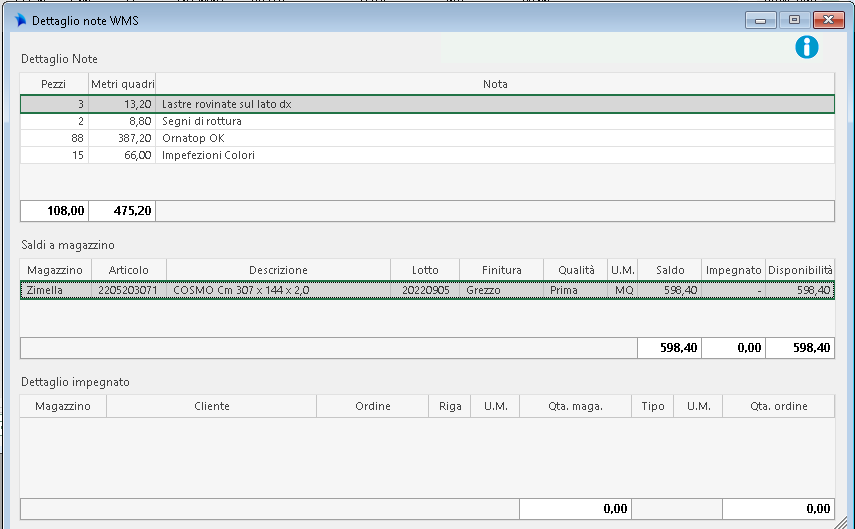Image resolution: width=855 pixels, height=529 pixels.
Task: Click the total square meters 475,20
Action: pyautogui.click(x=122, y=211)
